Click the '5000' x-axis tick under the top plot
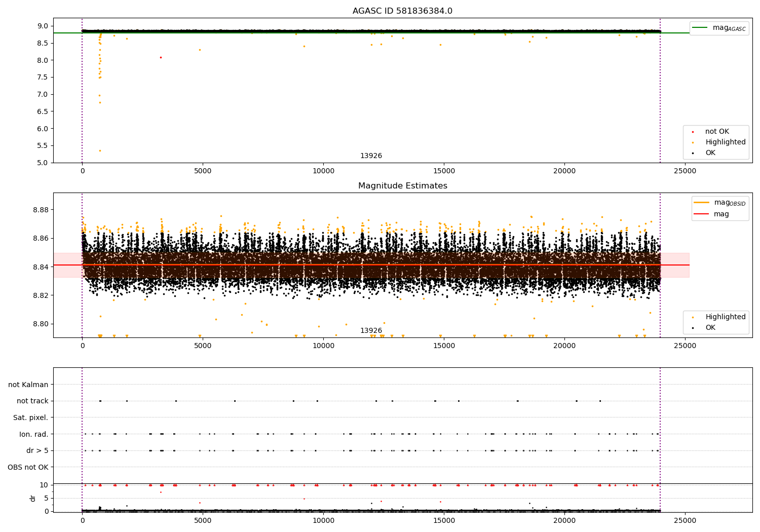 point(203,171)
